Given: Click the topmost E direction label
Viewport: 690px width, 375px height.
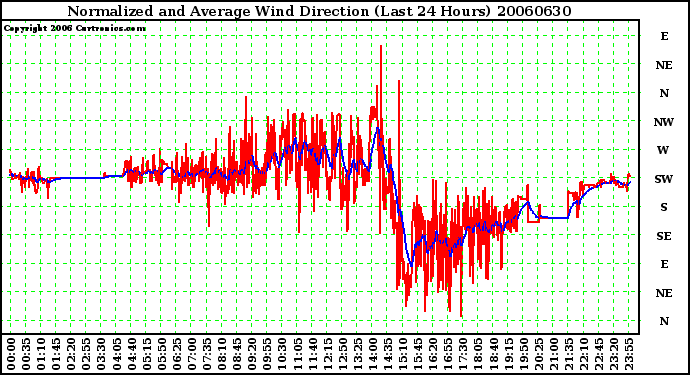Looking at the screenshot, I should coord(664,36).
